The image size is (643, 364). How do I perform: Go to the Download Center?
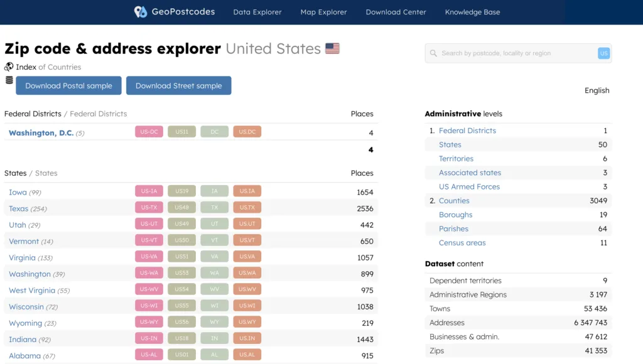[396, 12]
